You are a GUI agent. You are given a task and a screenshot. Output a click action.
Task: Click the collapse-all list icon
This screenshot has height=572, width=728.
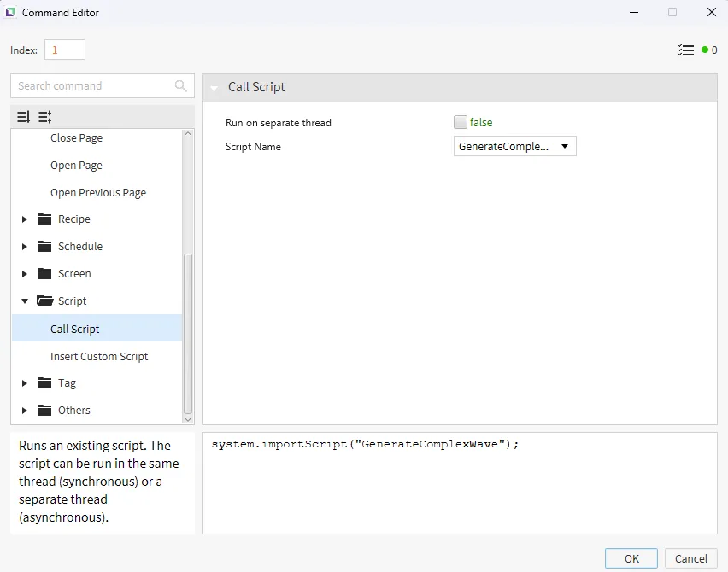45,117
